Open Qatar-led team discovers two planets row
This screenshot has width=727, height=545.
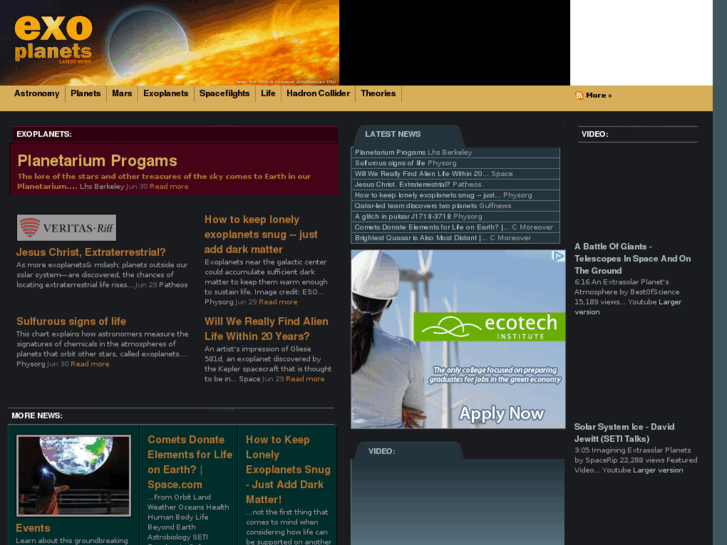pyautogui.click(x=455, y=205)
